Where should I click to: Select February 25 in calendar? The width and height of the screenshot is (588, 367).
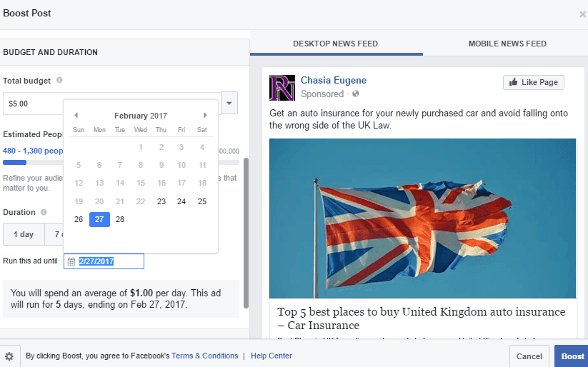[202, 201]
